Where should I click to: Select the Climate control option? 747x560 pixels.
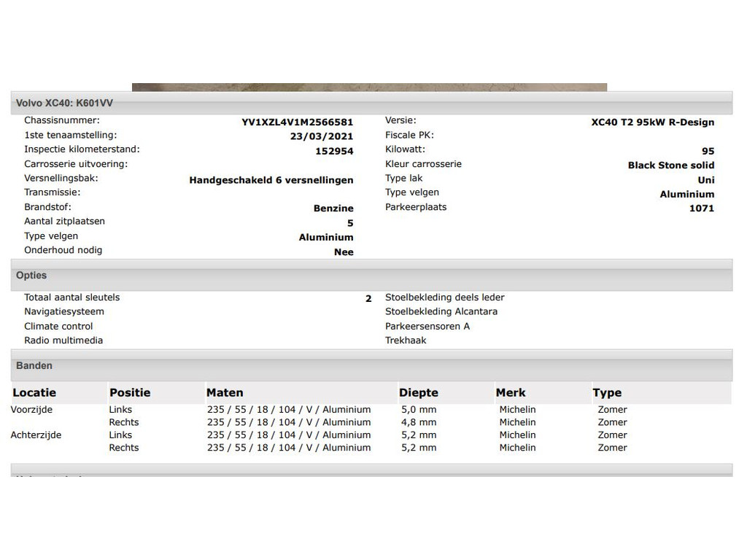tap(58, 327)
